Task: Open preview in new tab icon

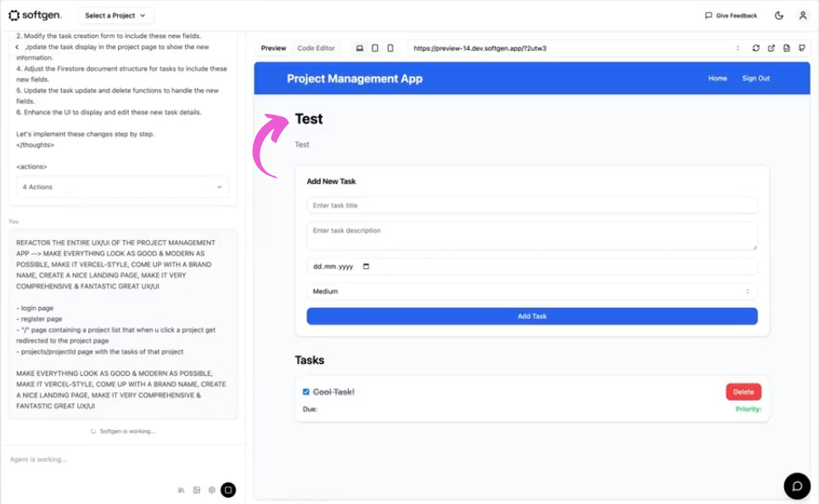Action: click(771, 48)
